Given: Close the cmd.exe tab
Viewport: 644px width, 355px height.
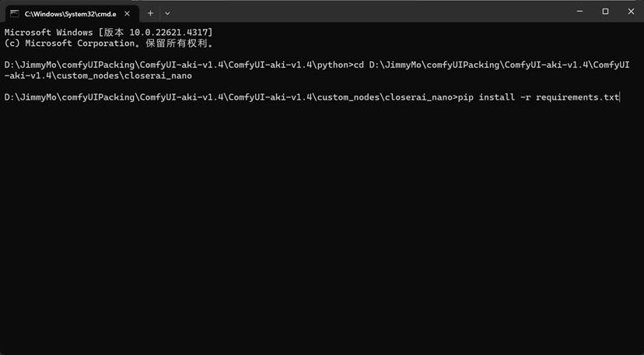Looking at the screenshot, I should tap(129, 13).
